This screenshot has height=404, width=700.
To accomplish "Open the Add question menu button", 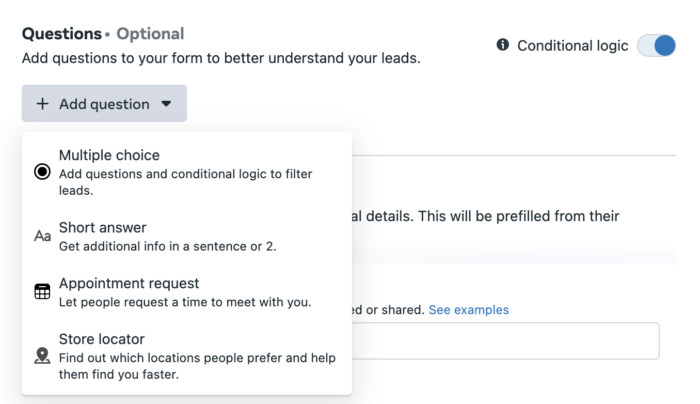I will [x=104, y=104].
